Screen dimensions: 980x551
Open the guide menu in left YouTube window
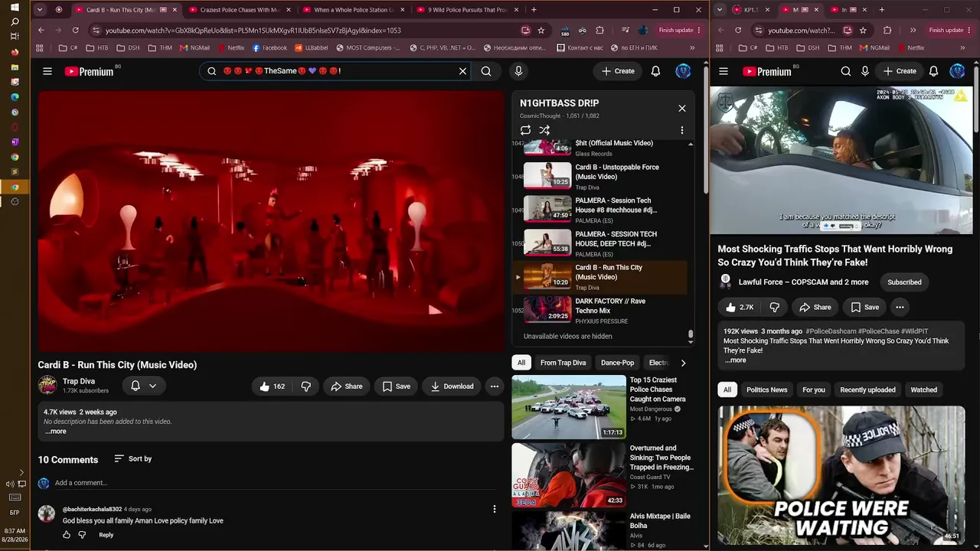coord(47,71)
